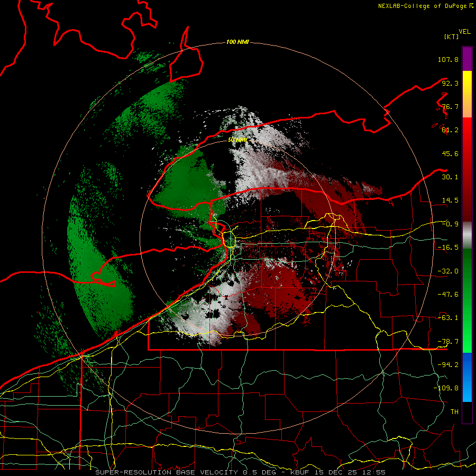Select the -63.1 scale value

448,318
